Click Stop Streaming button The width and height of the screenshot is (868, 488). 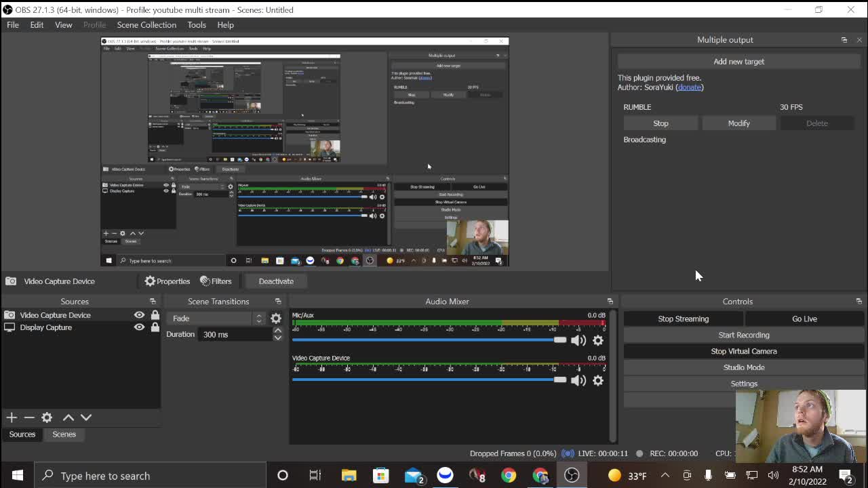[683, 319]
